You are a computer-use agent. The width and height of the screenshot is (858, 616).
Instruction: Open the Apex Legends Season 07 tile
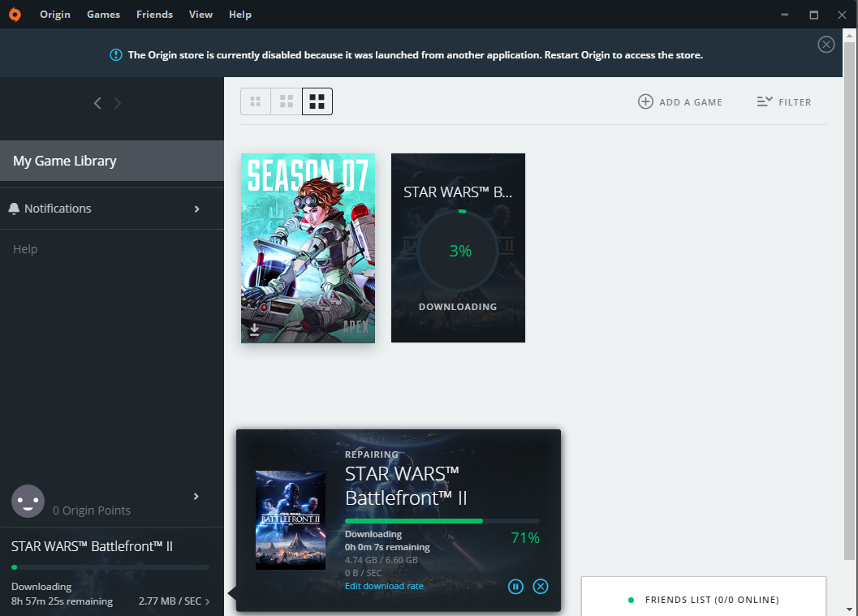[x=308, y=248]
